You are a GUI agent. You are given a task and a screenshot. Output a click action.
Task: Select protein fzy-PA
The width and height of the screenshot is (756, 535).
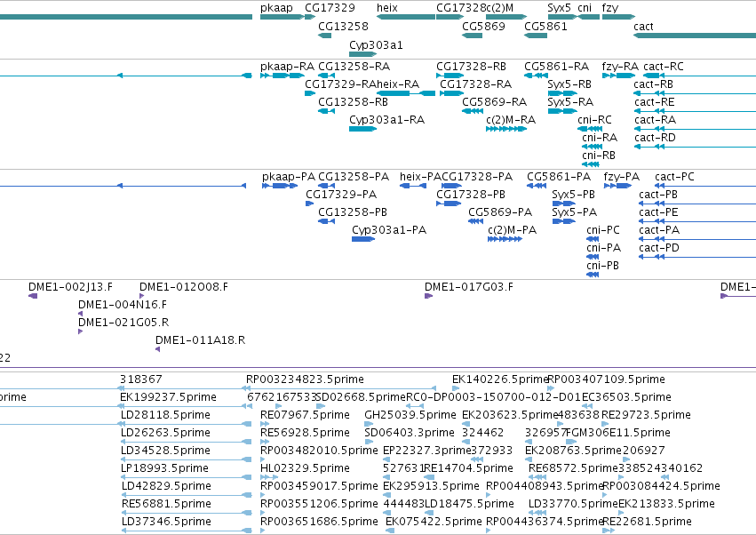(x=622, y=177)
